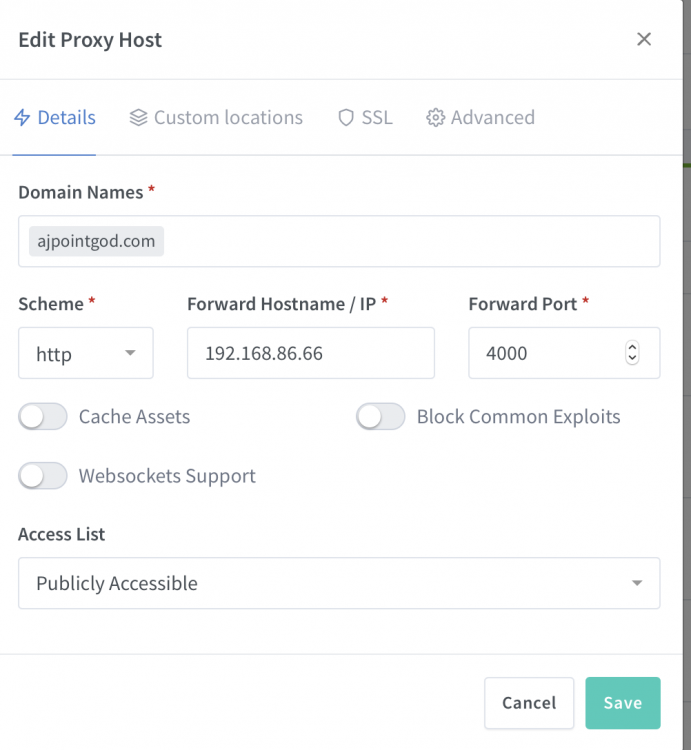Turn on Websockets Support switch

[x=43, y=475]
